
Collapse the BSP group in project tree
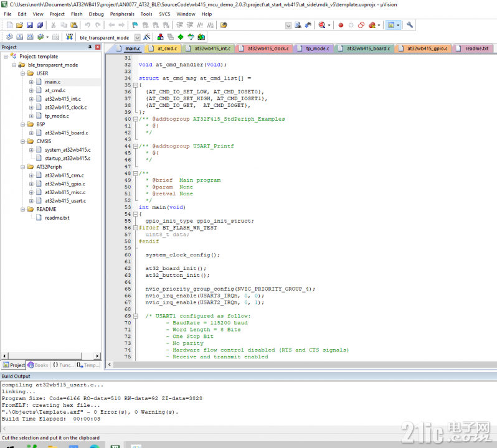pyautogui.click(x=23, y=124)
